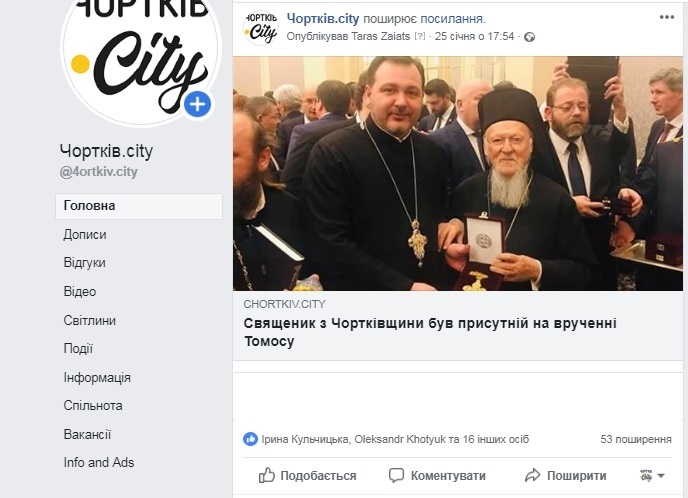
Task: Select Головна in the sidebar
Action: [x=139, y=206]
